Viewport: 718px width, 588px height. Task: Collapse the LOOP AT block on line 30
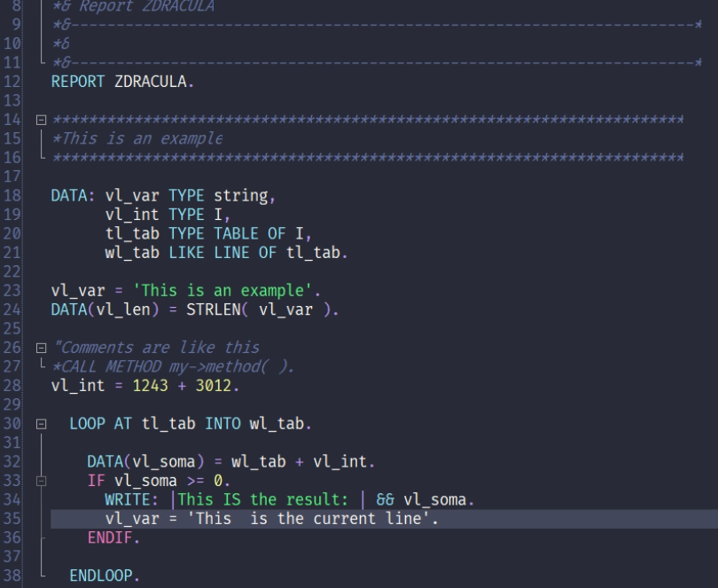click(41, 425)
